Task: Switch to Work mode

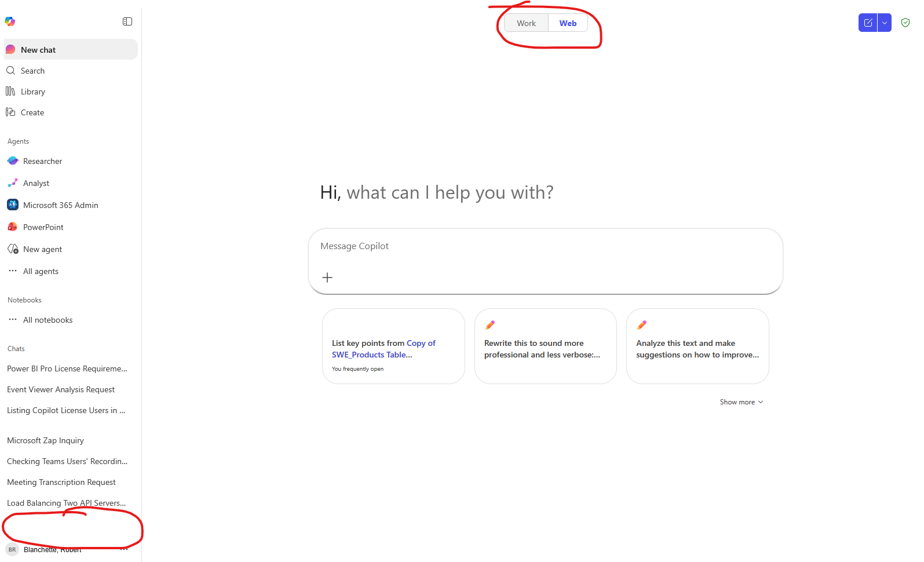Action: click(526, 23)
